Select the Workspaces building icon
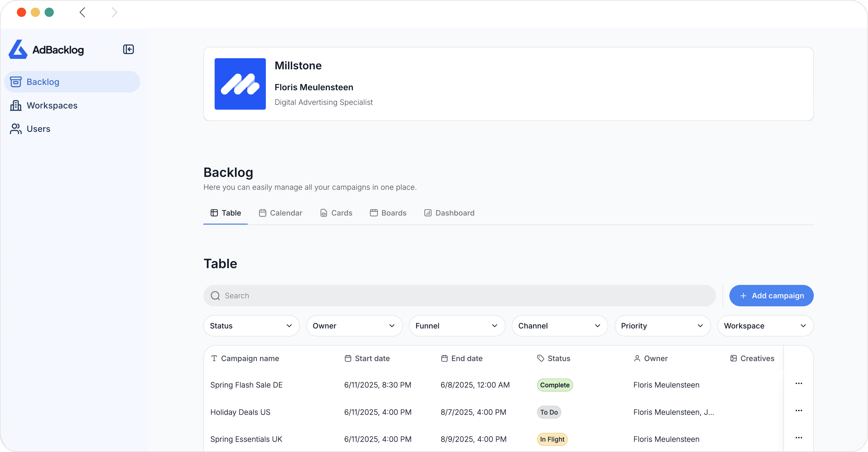This screenshot has width=868, height=452. tap(15, 105)
